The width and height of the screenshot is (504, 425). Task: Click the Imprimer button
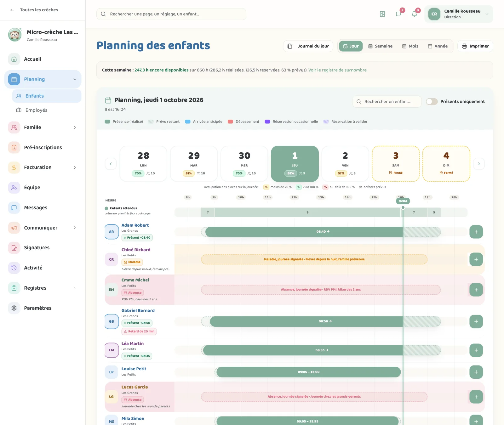pos(475,46)
